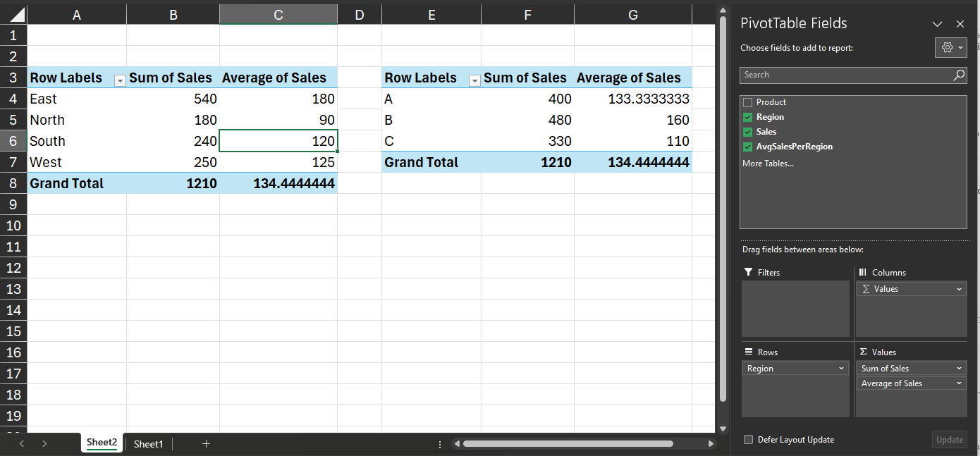This screenshot has width=980, height=456.
Task: Select the South cell
Action: coord(77,141)
